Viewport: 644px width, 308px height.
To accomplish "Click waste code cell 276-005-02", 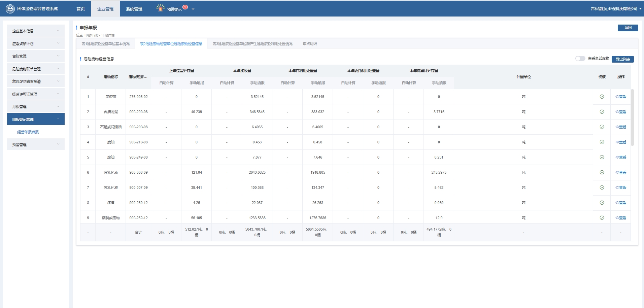I will [138, 97].
